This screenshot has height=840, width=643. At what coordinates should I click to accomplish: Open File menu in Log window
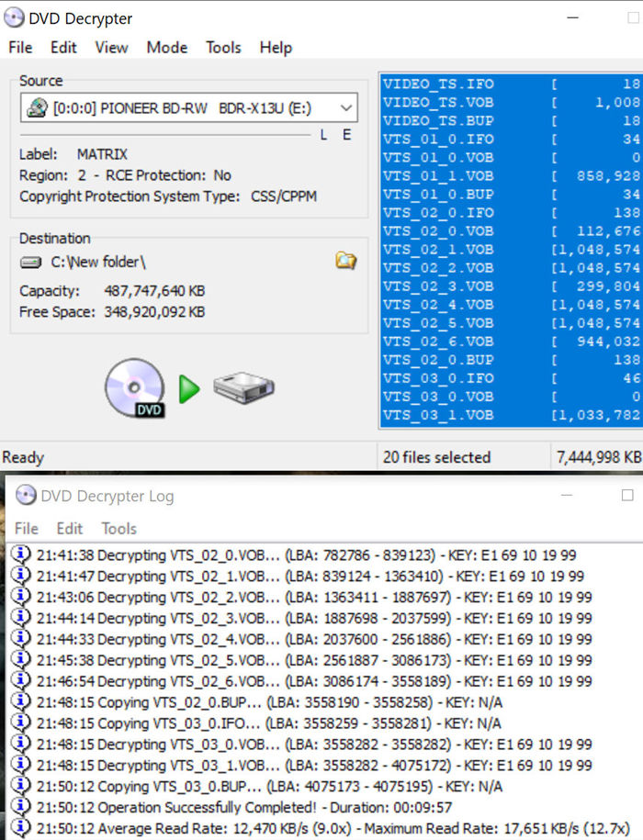pos(27,528)
